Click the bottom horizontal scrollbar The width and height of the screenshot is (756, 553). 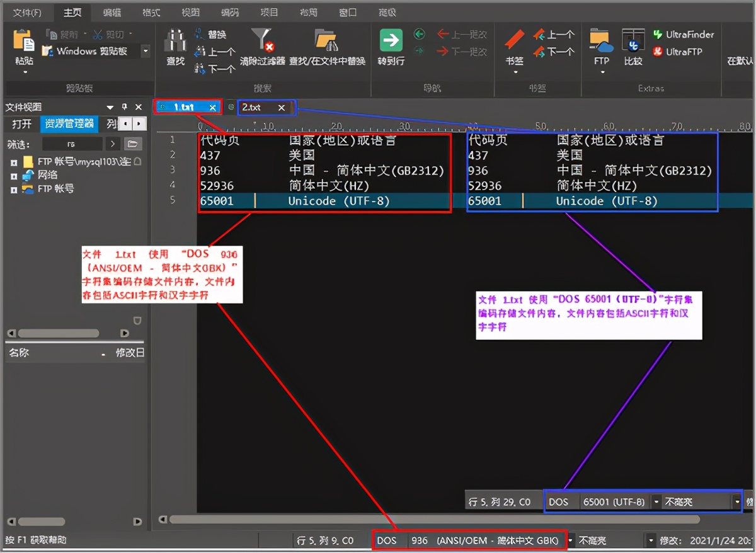441,519
